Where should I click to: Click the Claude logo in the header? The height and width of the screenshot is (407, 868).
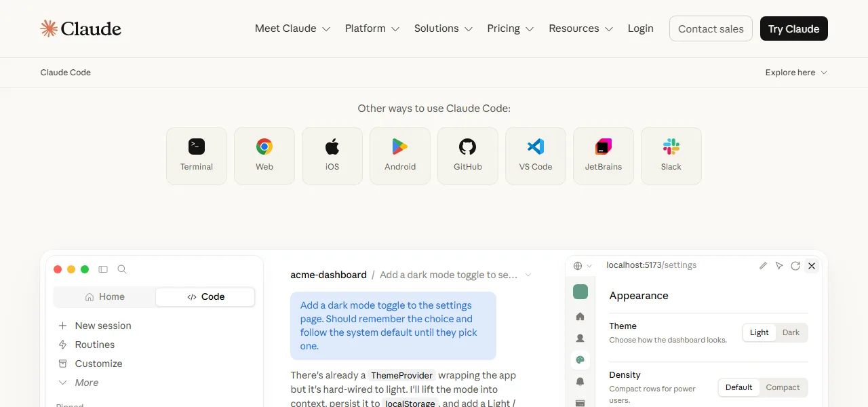81,28
